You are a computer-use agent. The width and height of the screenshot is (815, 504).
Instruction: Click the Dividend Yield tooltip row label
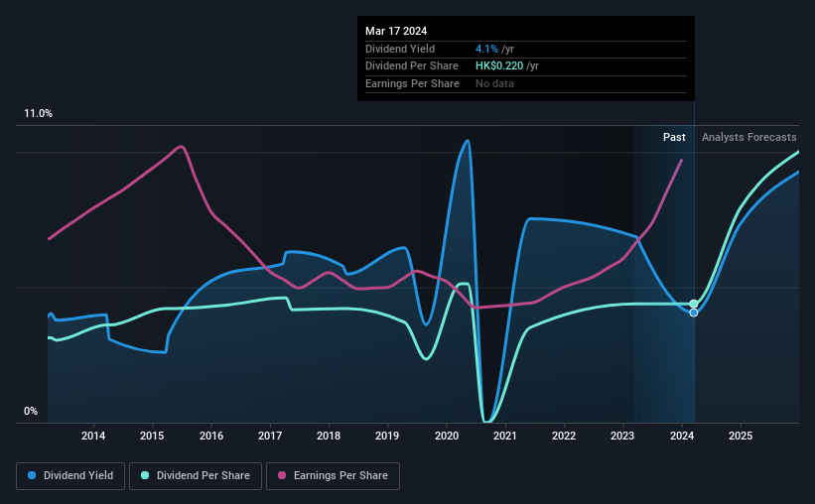point(400,49)
